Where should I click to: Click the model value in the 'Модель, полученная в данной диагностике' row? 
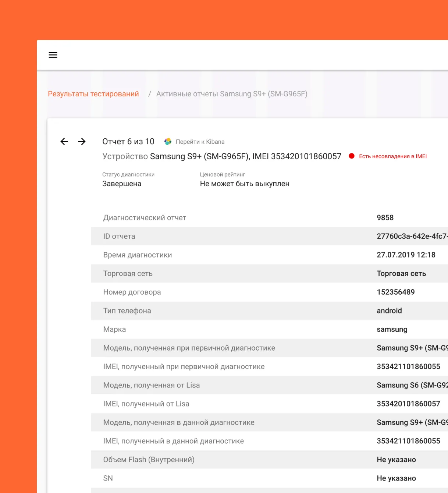pos(412,422)
